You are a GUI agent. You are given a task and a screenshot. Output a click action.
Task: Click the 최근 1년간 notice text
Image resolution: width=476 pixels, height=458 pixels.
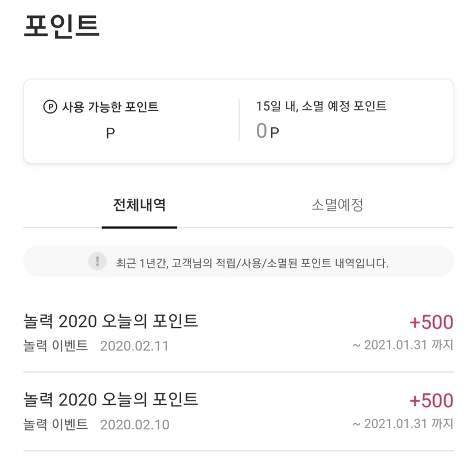tap(252, 263)
